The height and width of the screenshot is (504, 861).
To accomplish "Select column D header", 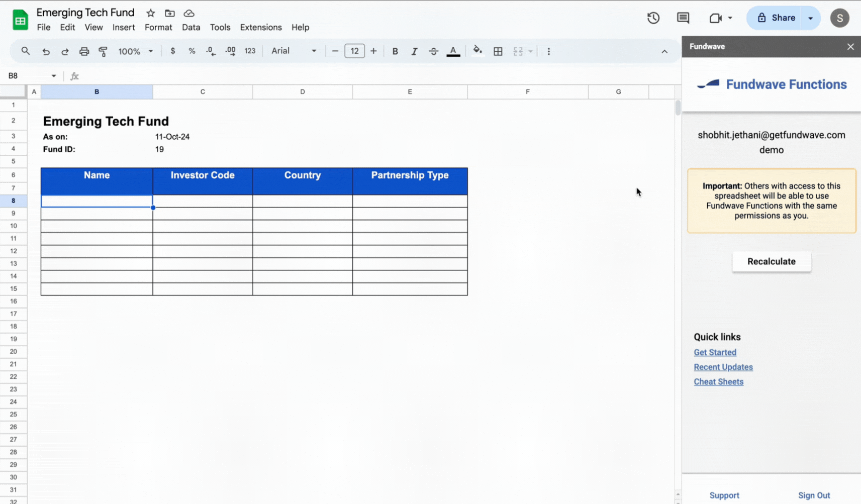I will (x=303, y=91).
